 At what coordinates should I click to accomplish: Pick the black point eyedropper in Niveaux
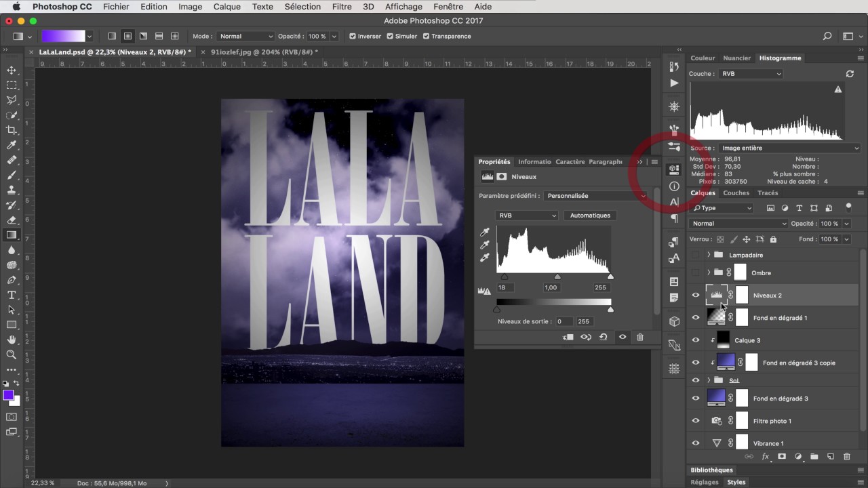[x=485, y=232]
